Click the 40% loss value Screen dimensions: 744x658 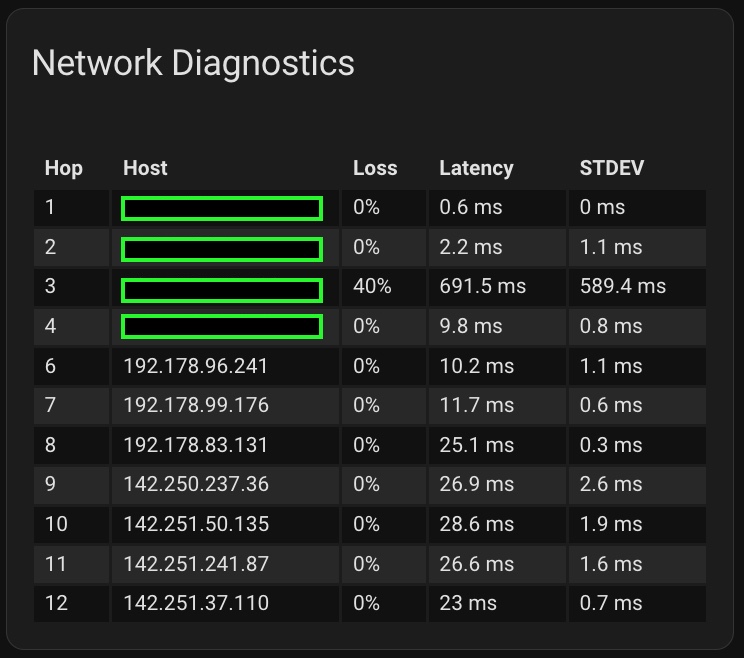pyautogui.click(x=372, y=287)
